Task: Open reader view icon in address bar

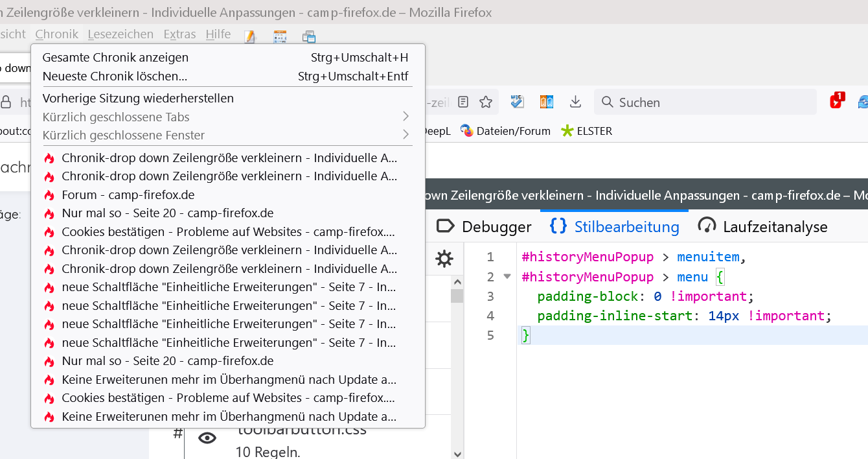Action: 463,102
